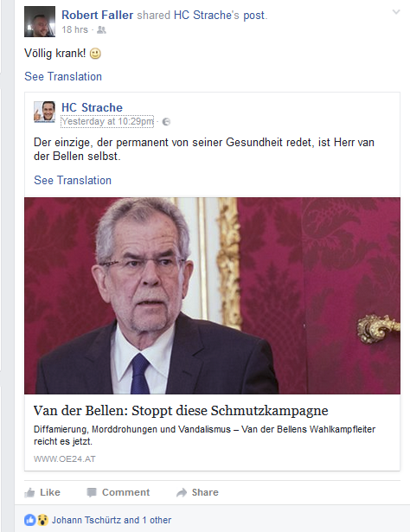Click the 18 hrs timestamp

(74, 30)
